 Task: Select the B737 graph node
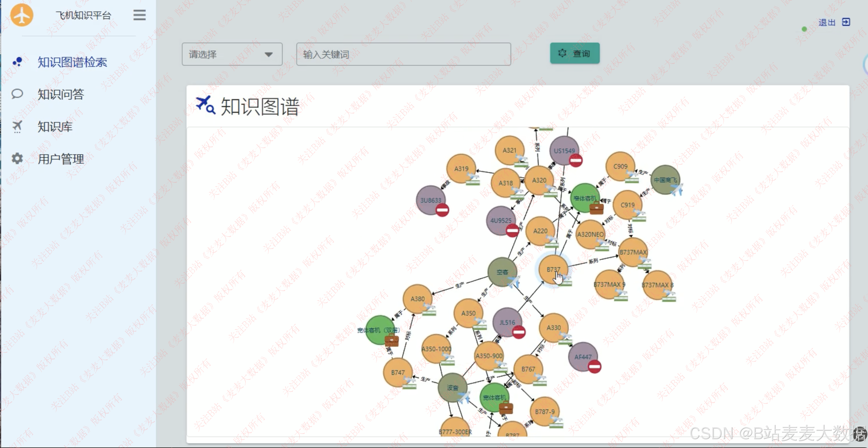click(553, 269)
